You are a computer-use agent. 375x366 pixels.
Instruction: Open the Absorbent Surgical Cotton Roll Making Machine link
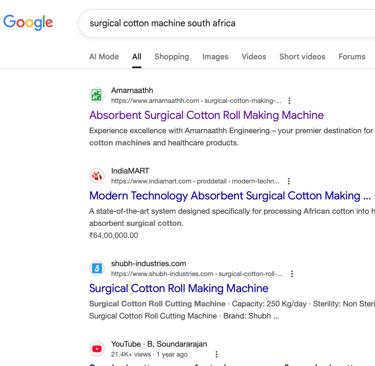coord(206,115)
